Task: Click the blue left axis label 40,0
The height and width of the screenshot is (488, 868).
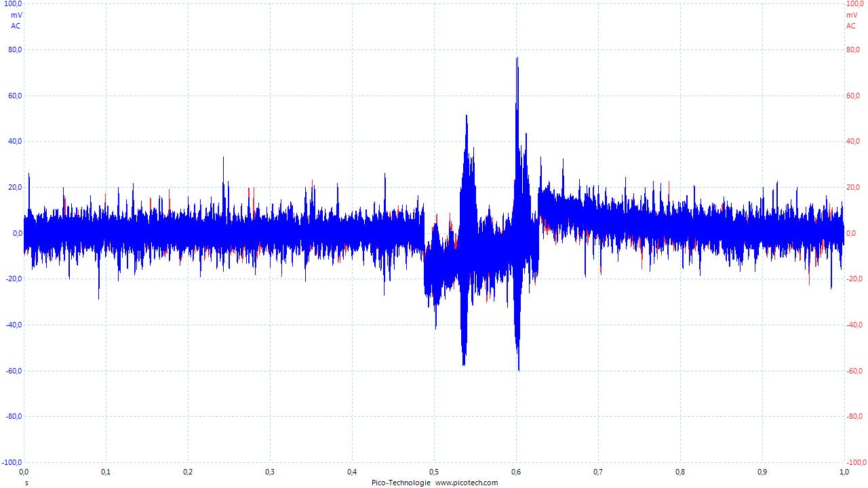Action: click(x=15, y=141)
